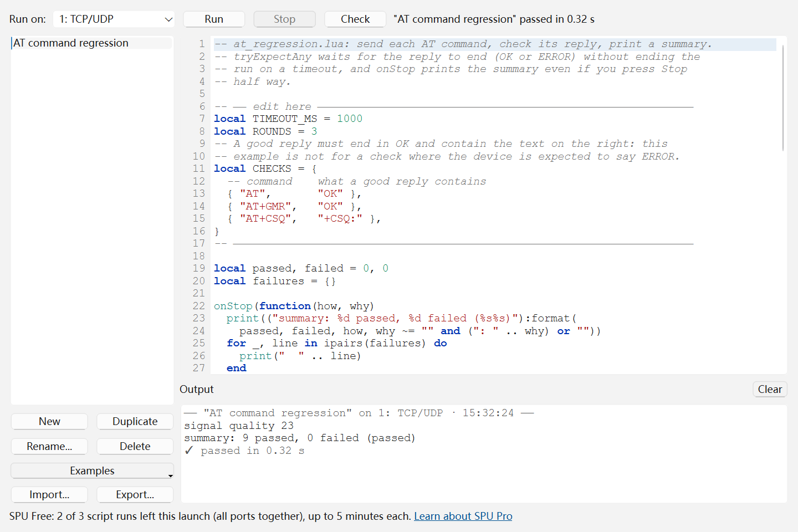Click the Check button
798x532 pixels.
coord(355,19)
